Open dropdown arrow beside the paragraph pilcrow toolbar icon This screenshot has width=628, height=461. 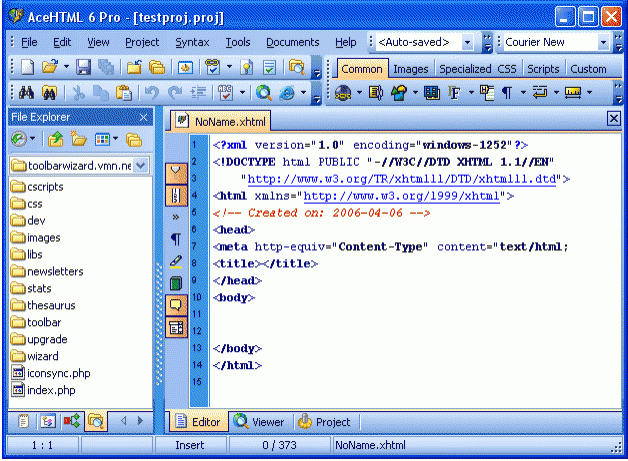(523, 93)
